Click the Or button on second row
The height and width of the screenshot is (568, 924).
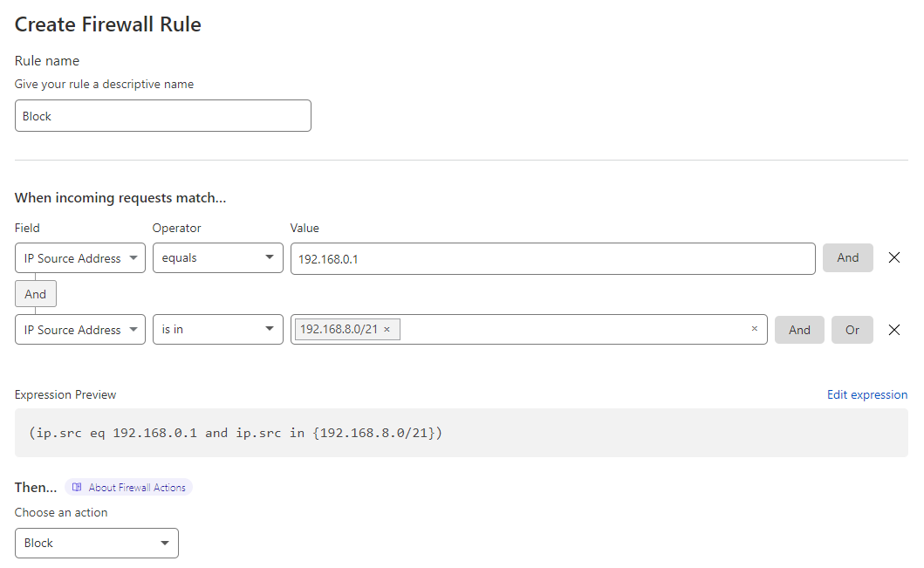pos(852,330)
